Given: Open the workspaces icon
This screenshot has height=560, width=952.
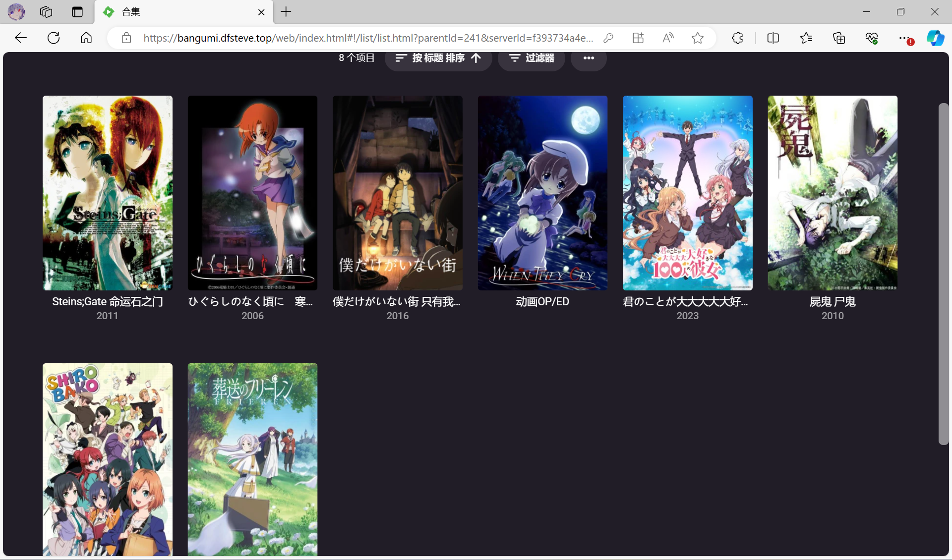Looking at the screenshot, I should click(x=46, y=12).
